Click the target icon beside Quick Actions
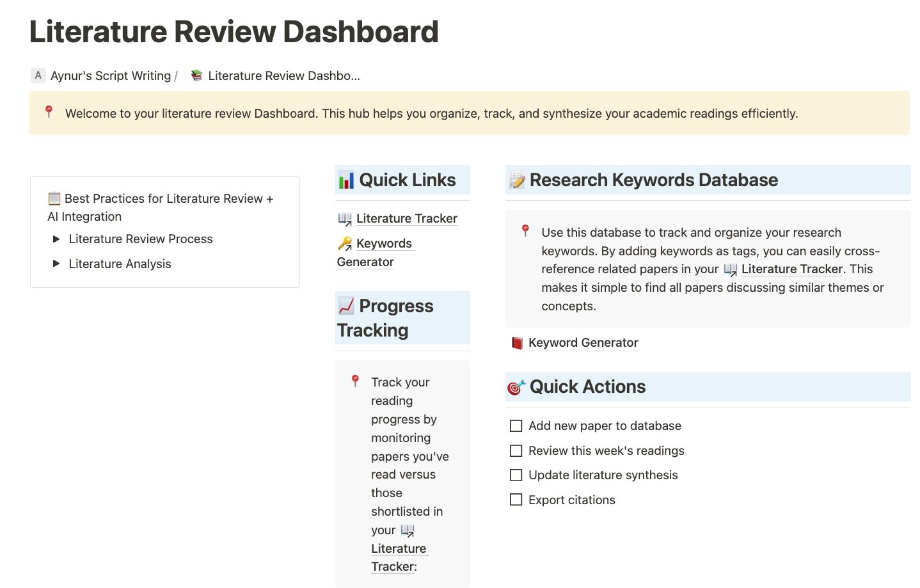Image resolution: width=920 pixels, height=588 pixels. [516, 387]
